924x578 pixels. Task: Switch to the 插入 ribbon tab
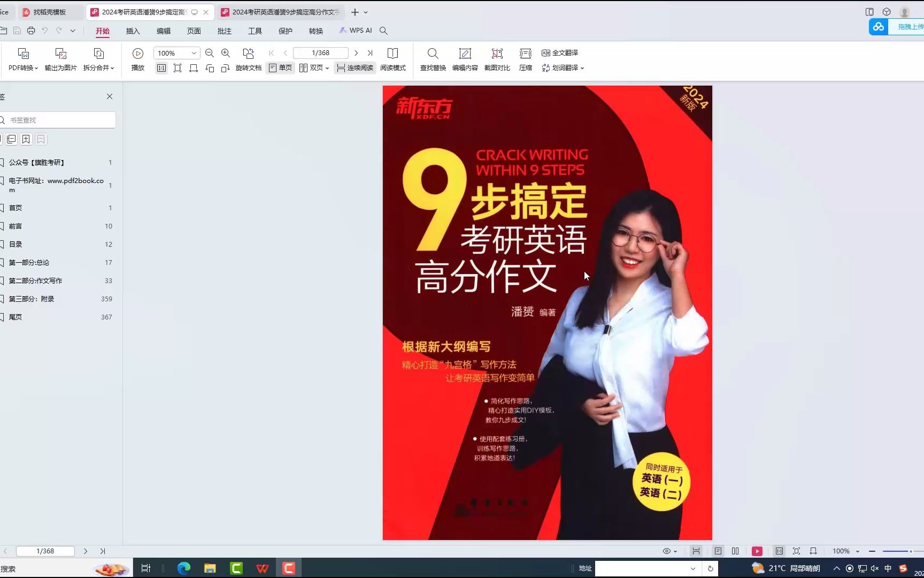[x=133, y=31]
